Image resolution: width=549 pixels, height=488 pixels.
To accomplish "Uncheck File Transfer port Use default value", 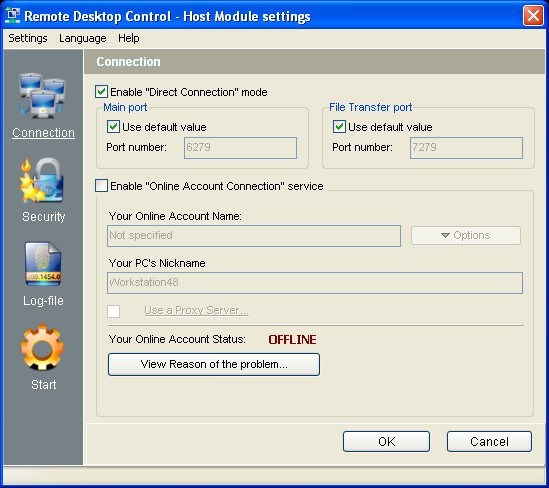I will coord(339,127).
